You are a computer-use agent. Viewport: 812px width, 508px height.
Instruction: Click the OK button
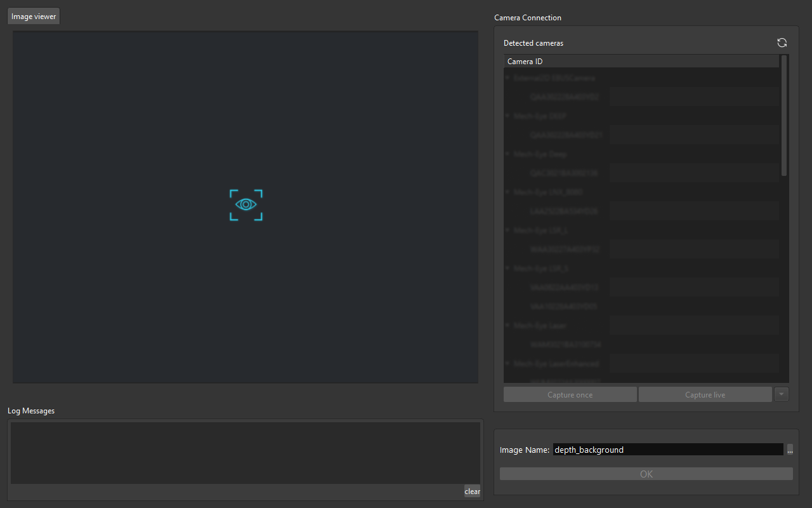tap(646, 474)
